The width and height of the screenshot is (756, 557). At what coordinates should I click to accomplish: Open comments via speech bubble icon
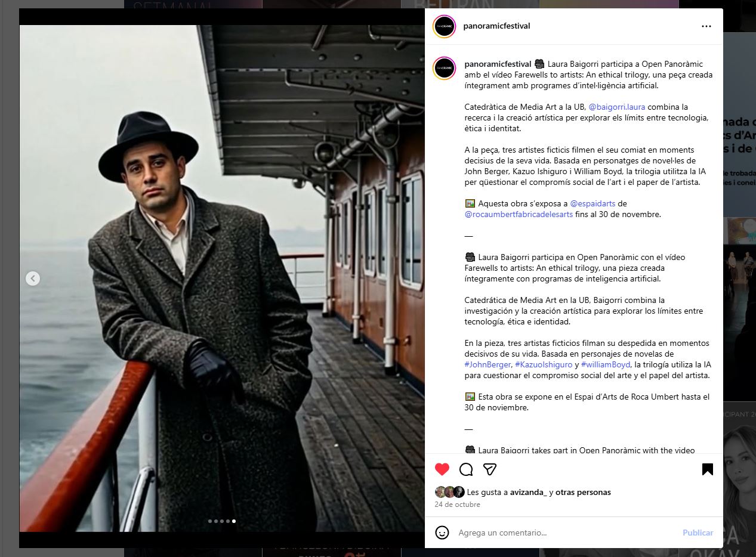point(466,469)
